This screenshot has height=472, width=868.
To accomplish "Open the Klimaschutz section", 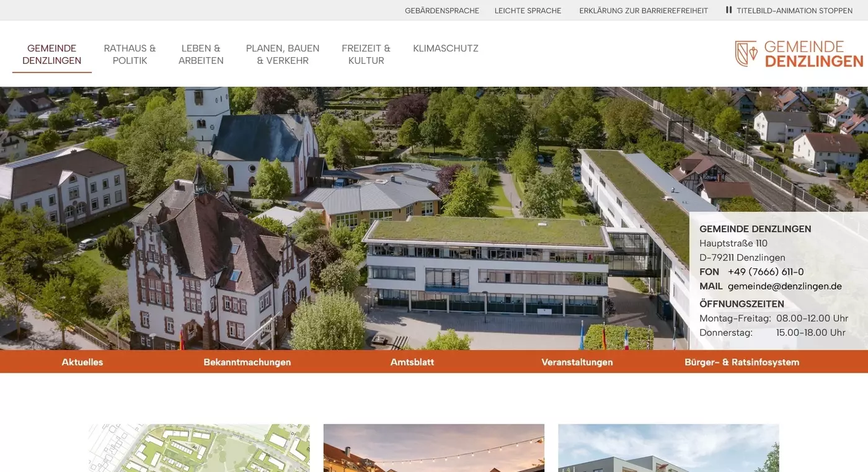I will point(445,48).
